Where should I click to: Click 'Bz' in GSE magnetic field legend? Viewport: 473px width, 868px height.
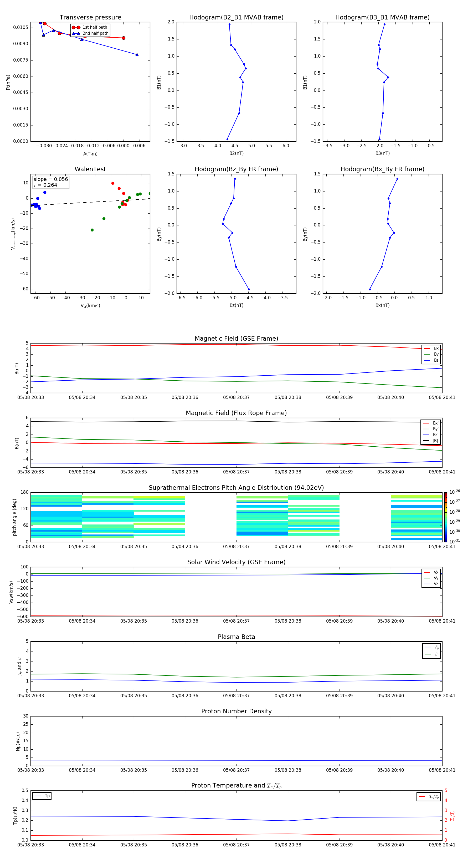pos(431,360)
